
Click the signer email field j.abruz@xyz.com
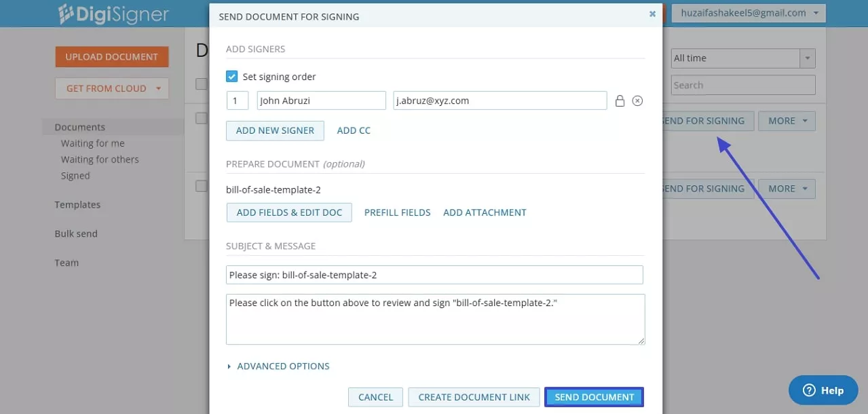click(500, 100)
